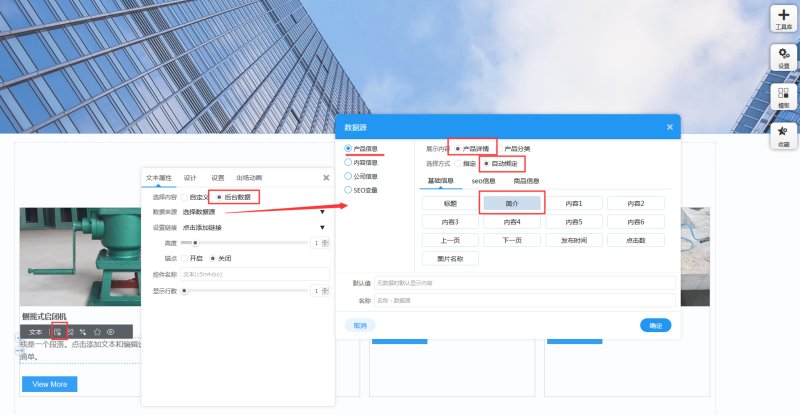Click the red-boxed settings icon in text toolbar

coord(59,332)
